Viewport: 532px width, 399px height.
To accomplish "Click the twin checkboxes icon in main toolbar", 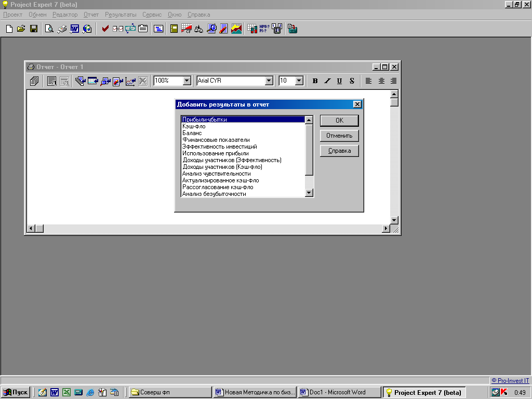I will 118,29.
